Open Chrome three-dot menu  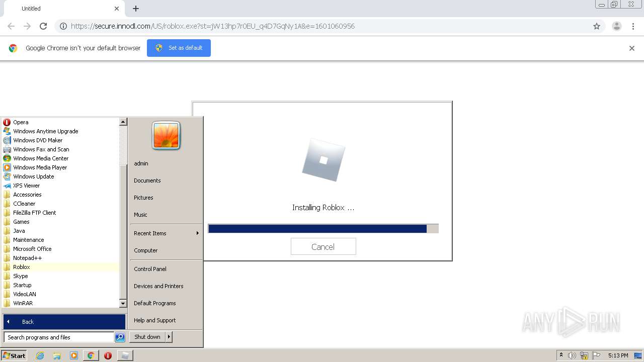click(x=633, y=26)
